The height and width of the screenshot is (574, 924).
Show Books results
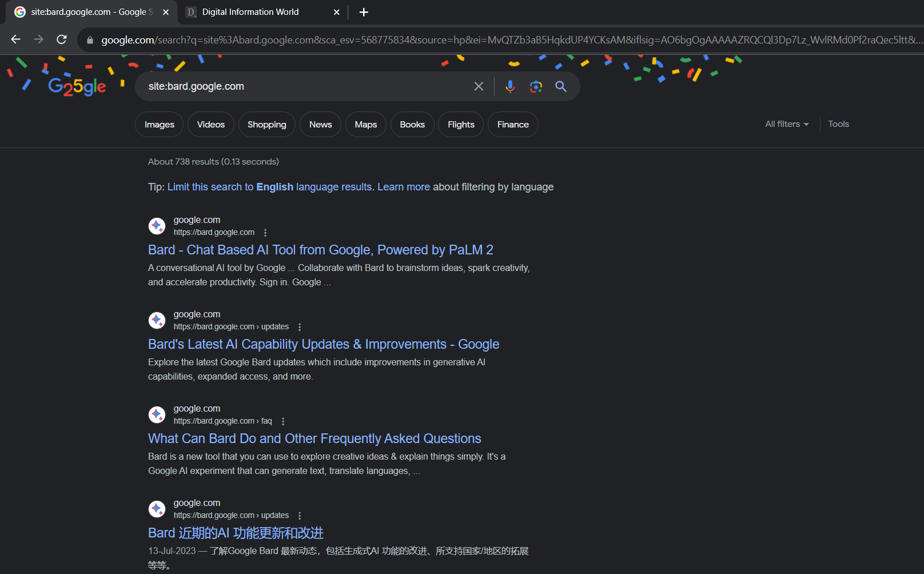[412, 125]
